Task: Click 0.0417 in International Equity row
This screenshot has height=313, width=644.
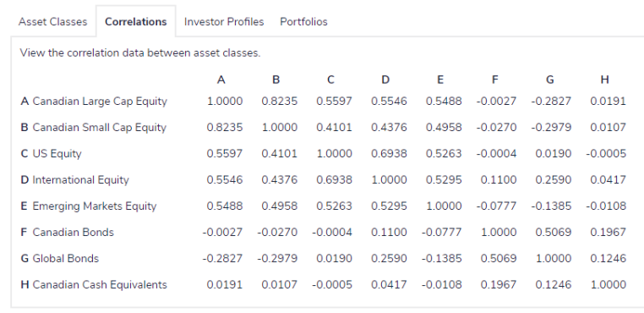Action: tap(608, 179)
